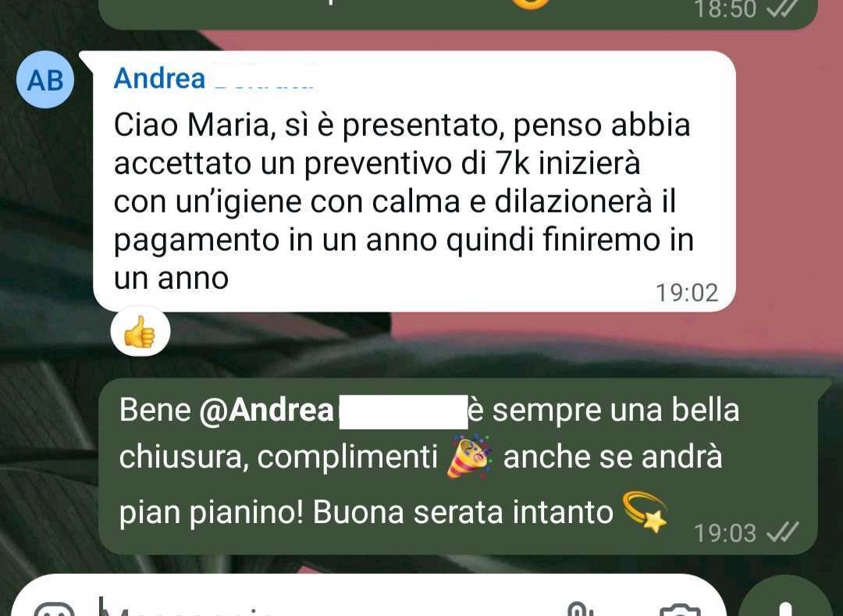Open the camera from message bar

680,610
